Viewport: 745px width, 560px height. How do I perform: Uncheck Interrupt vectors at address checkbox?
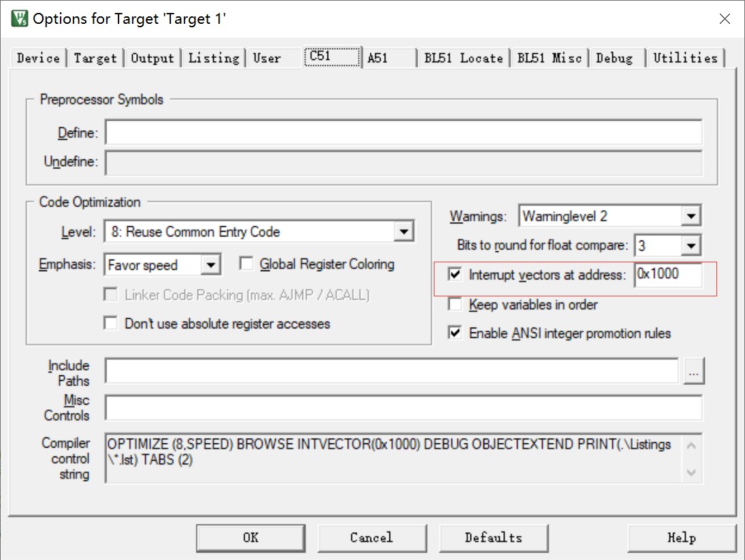455,275
